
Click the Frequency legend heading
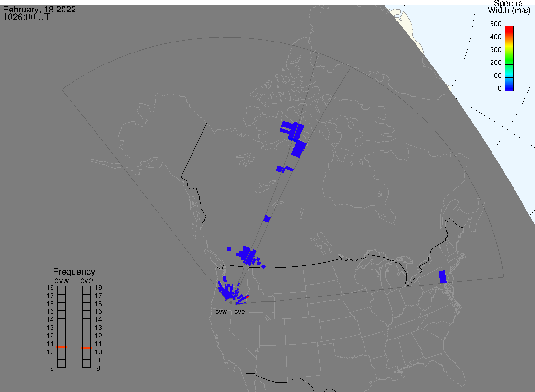pyautogui.click(x=74, y=272)
